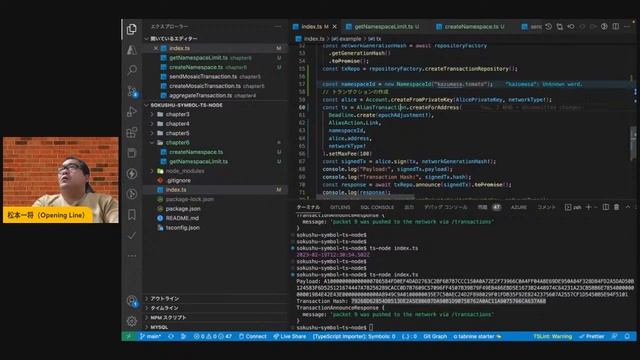The height and width of the screenshot is (360, 640).
Task: Show additional views via the ellipsis icon
Action: (131, 256)
